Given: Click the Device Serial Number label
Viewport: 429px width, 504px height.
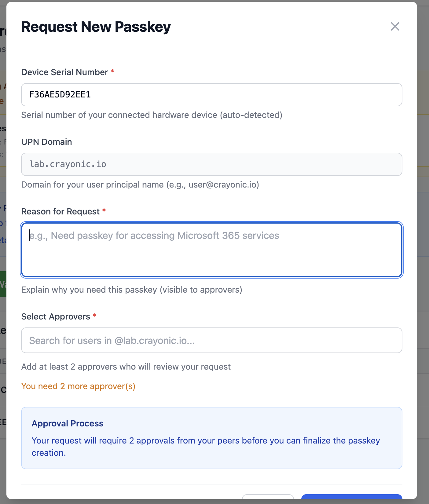Looking at the screenshot, I should click(x=64, y=72).
